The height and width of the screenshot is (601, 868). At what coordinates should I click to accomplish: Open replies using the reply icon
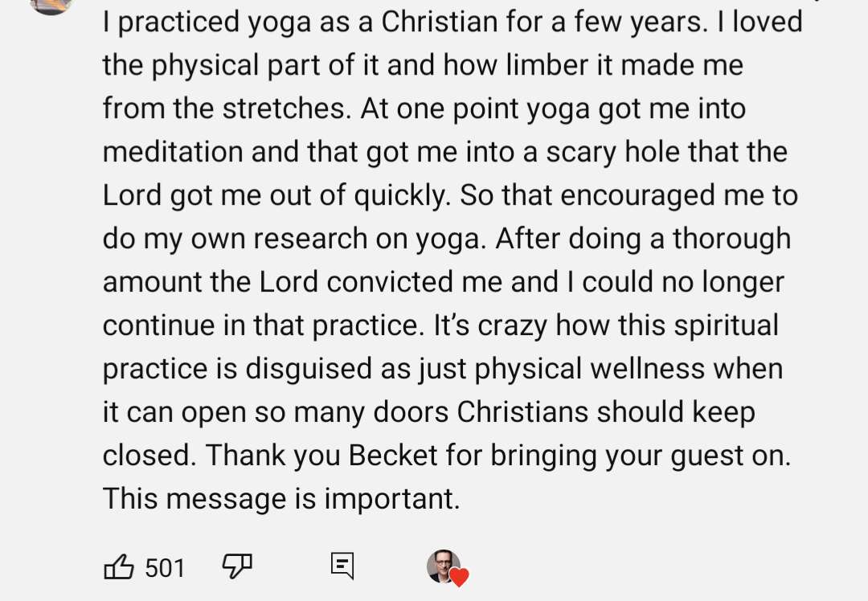pyautogui.click(x=342, y=566)
